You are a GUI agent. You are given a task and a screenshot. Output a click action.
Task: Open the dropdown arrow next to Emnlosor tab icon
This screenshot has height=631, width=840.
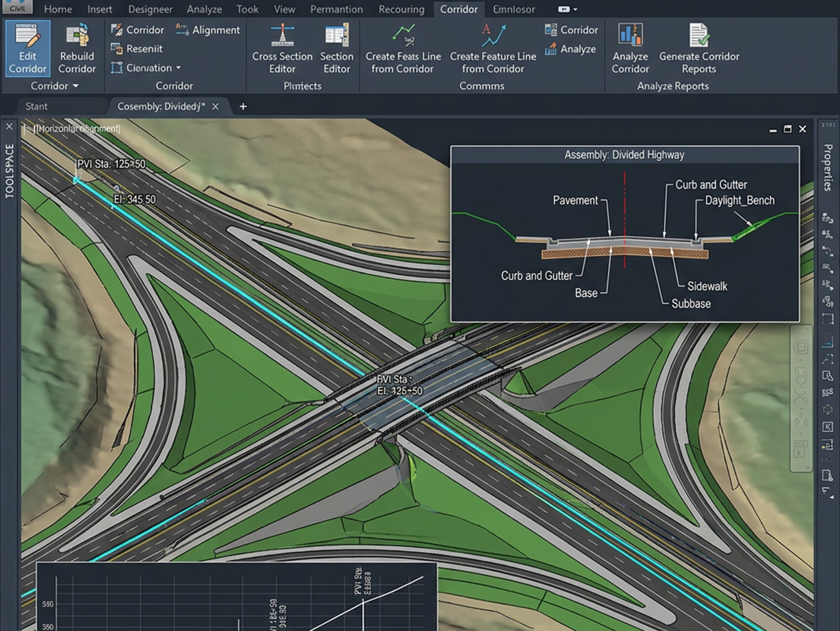coord(575,9)
